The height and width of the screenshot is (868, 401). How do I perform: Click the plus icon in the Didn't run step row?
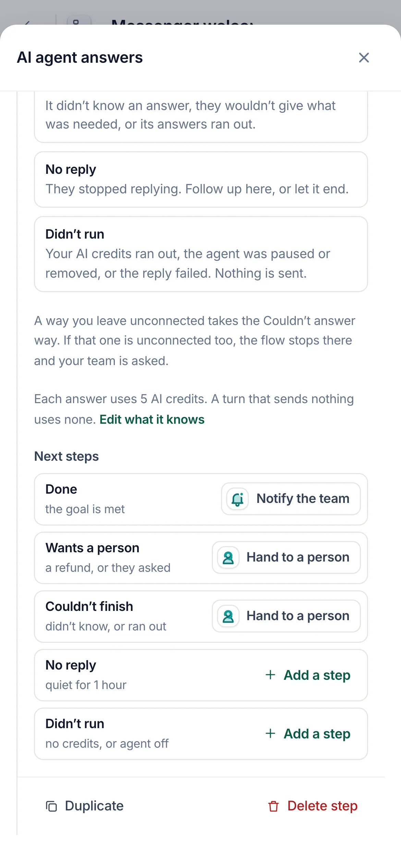pyautogui.click(x=270, y=733)
